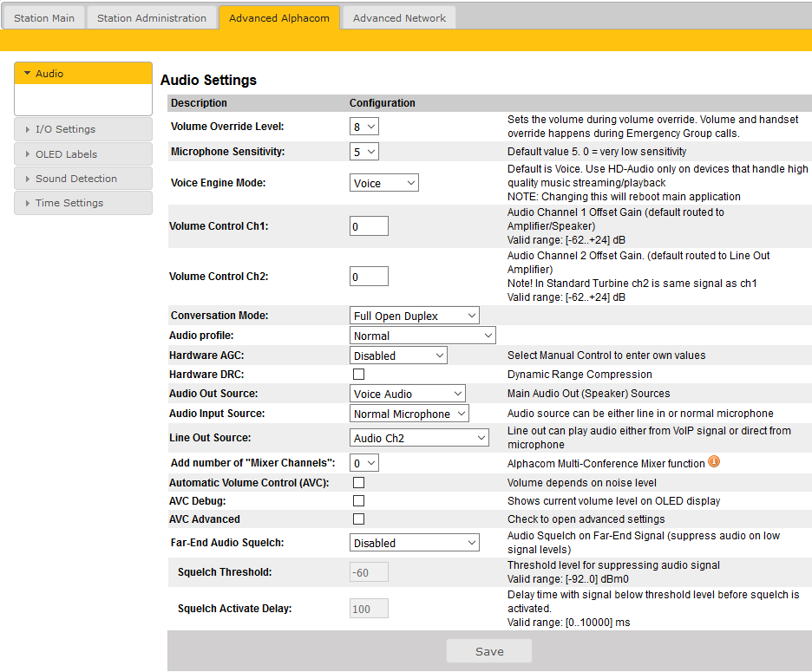
Task: Open the Audio profile dropdown
Action: 422,336
